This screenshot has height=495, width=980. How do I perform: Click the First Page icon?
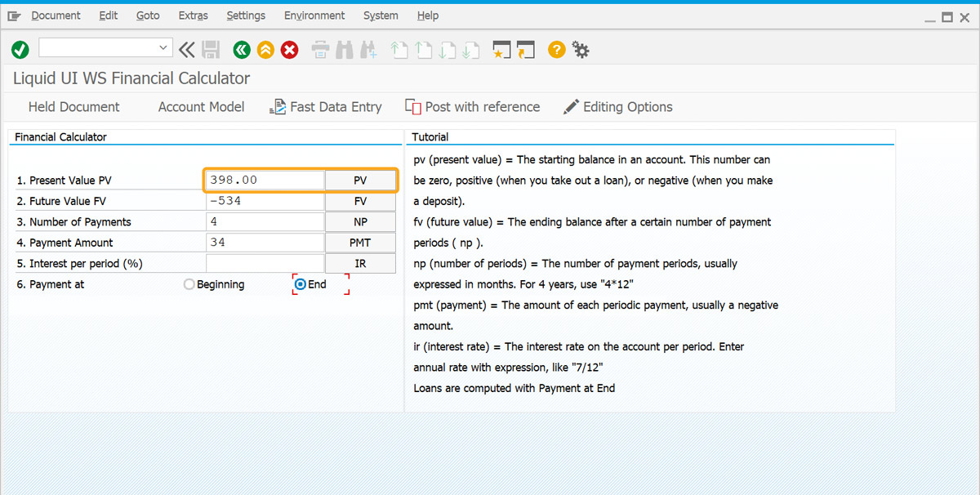tap(398, 50)
